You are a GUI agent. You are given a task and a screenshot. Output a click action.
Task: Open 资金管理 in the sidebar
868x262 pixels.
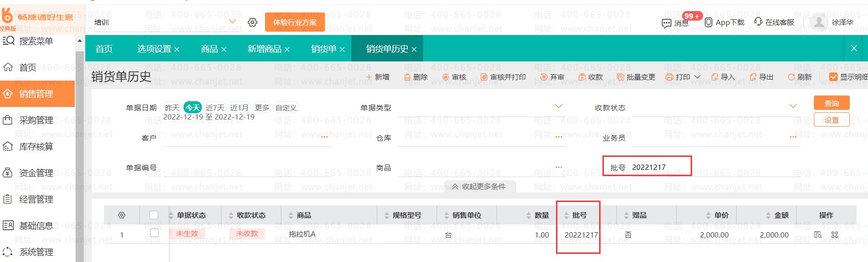37,173
